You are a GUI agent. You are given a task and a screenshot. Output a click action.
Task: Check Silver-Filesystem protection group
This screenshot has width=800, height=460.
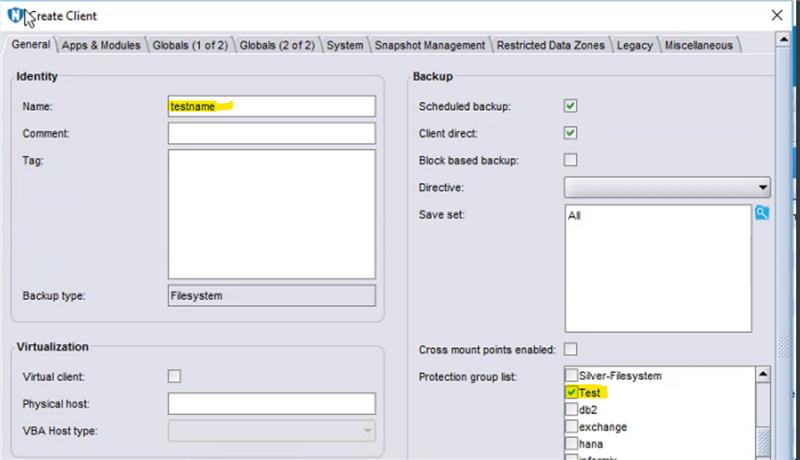click(x=571, y=375)
